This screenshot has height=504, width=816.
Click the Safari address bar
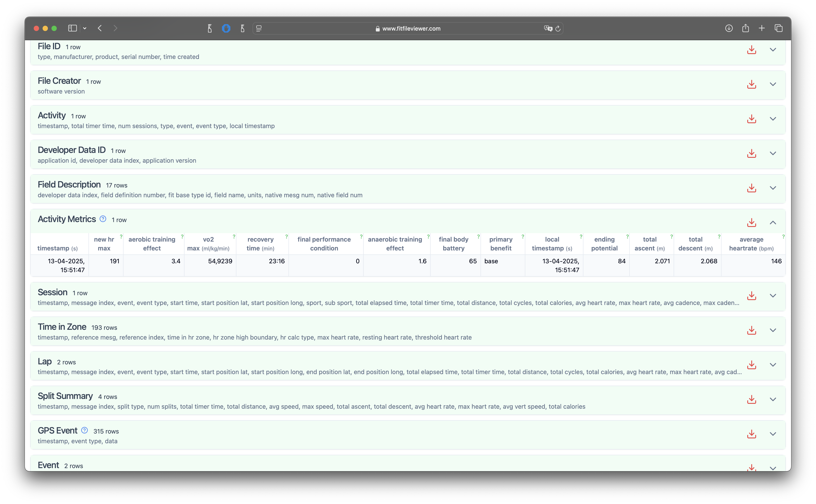tap(408, 29)
